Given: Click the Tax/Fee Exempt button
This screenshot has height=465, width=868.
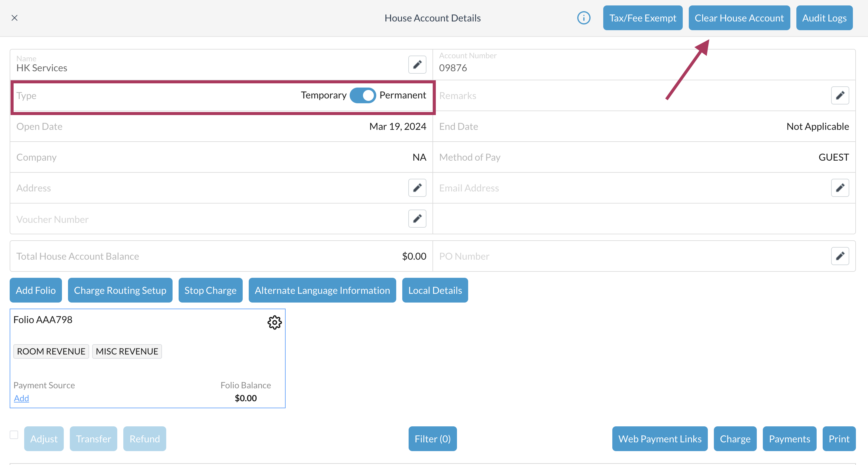Looking at the screenshot, I should (643, 18).
